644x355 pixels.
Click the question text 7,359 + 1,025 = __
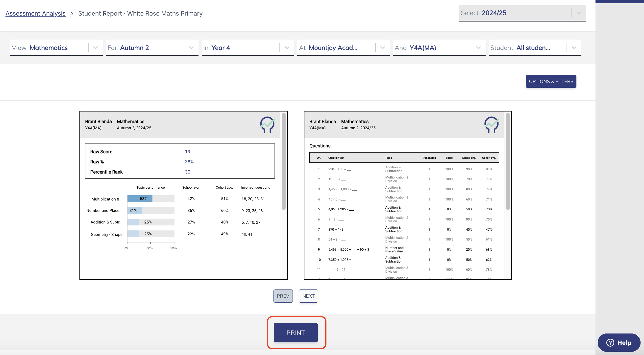(x=342, y=260)
